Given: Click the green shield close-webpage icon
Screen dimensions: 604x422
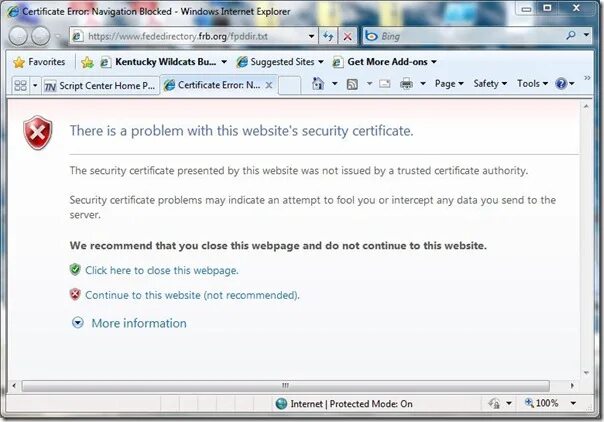Looking at the screenshot, I should pos(75,270).
